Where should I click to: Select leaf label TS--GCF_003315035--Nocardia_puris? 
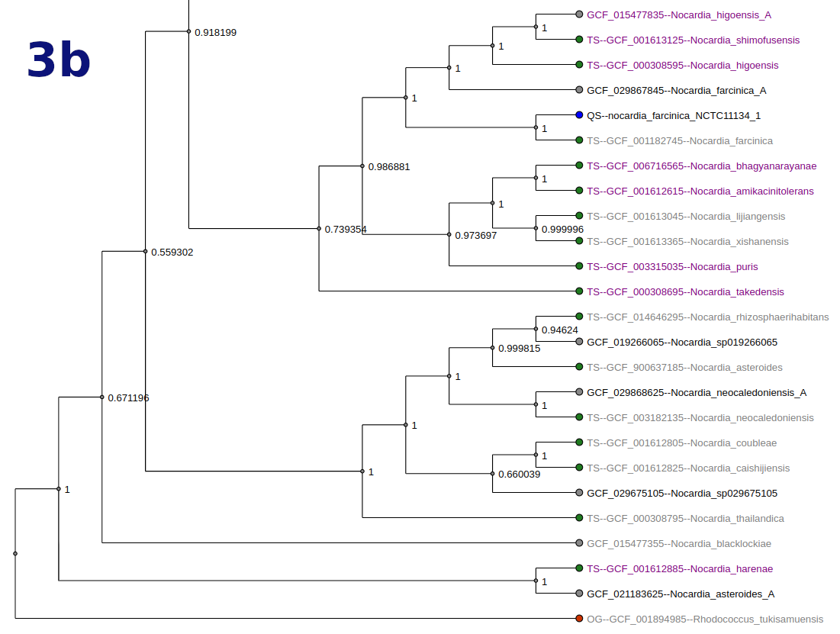(x=672, y=267)
